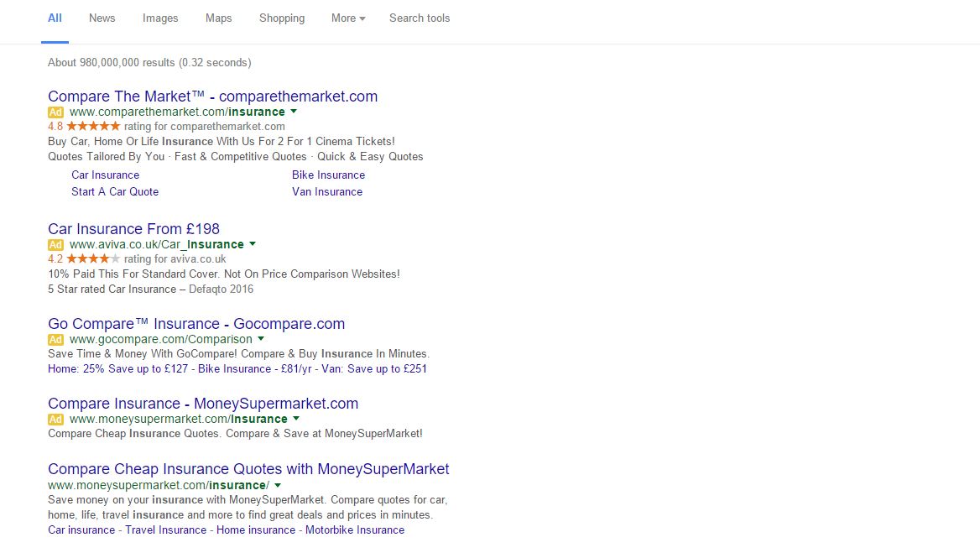The height and width of the screenshot is (553, 980).
Task: Click the www.comparethemarket.com/insurance URL text
Action: (x=177, y=112)
